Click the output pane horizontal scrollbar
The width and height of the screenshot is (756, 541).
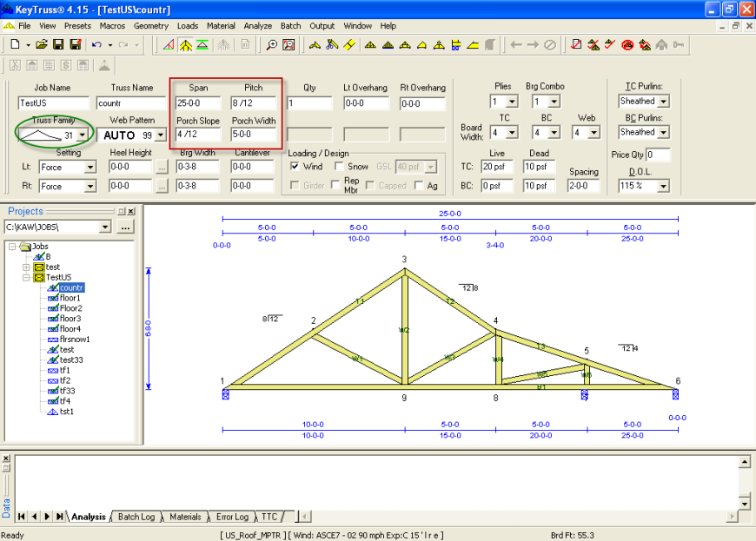pyautogui.click(x=518, y=517)
